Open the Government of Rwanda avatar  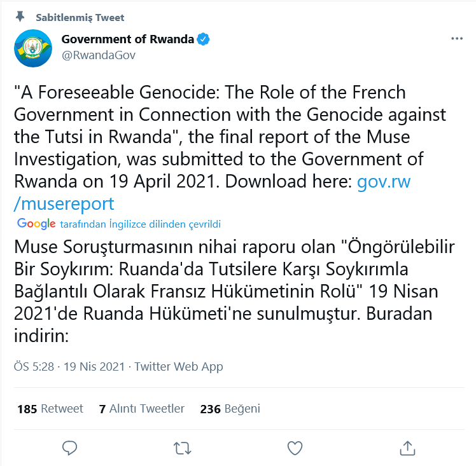pyautogui.click(x=33, y=48)
